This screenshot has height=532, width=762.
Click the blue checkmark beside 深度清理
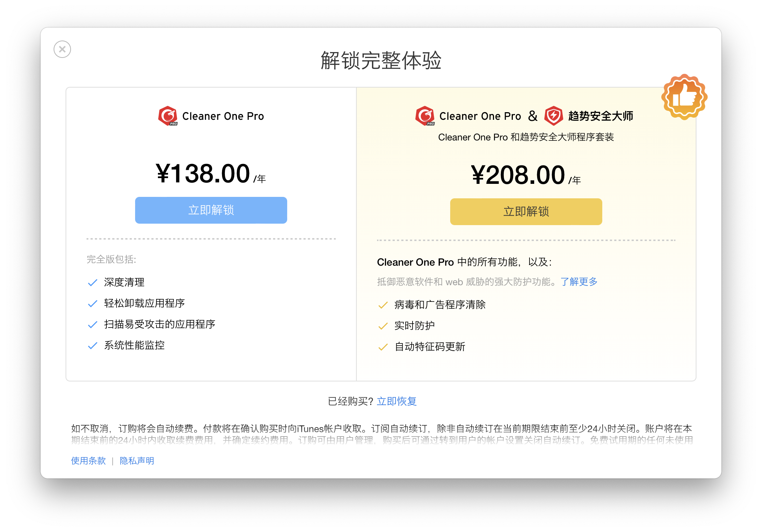click(x=93, y=283)
